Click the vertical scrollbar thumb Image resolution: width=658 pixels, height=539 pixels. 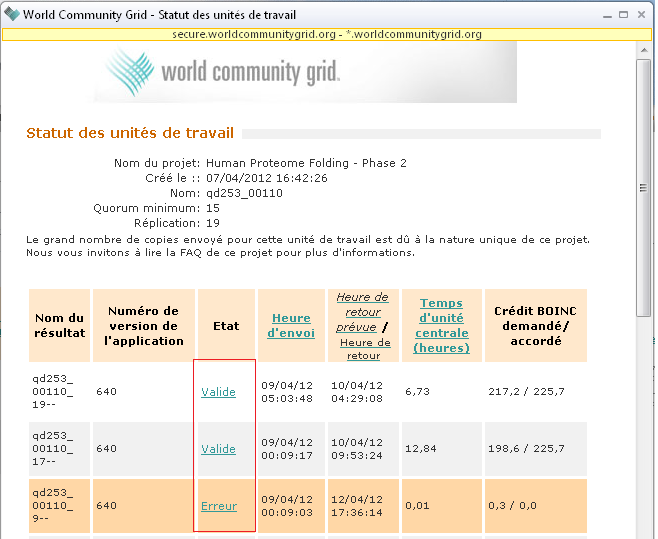643,188
